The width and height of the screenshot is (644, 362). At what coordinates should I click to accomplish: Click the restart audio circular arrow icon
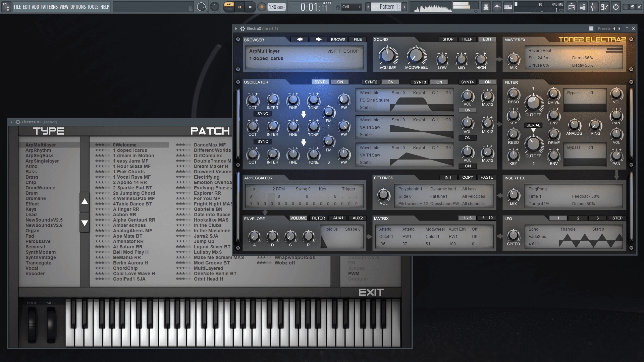pos(616,7)
